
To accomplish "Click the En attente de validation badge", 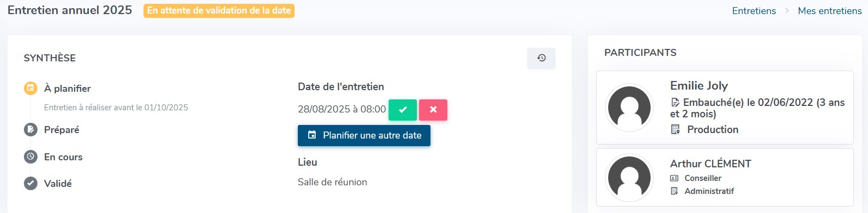I will 219,11.
